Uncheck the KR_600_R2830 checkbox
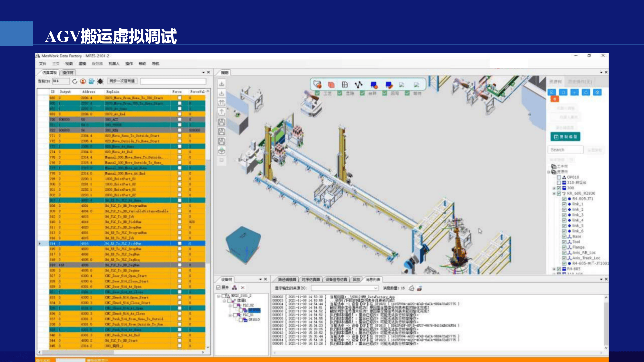The height and width of the screenshot is (362, 644). coord(559,193)
